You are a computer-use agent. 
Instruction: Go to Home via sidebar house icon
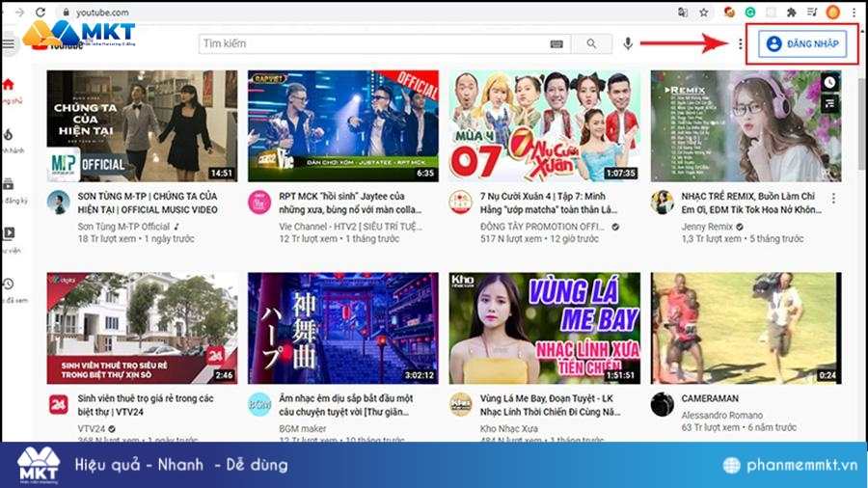pyautogui.click(x=8, y=85)
